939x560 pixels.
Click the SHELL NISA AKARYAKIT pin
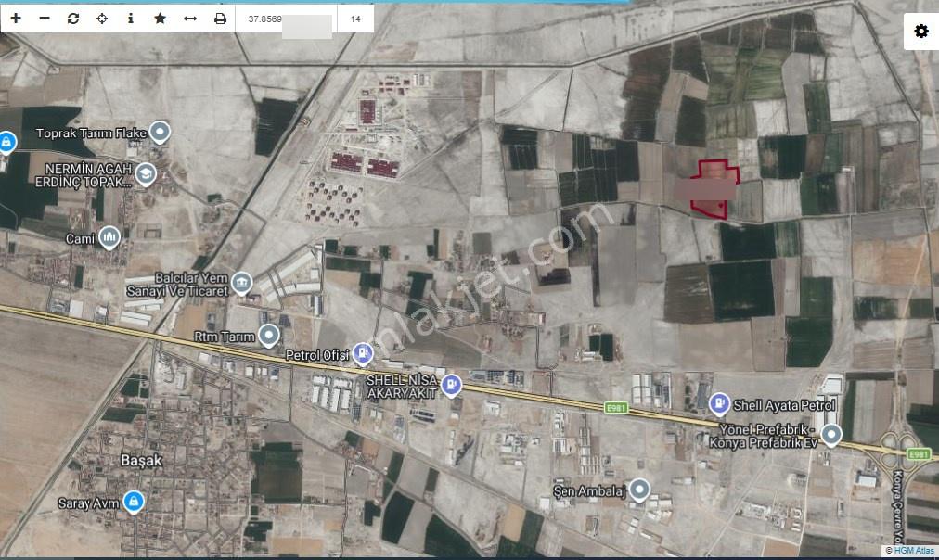pyautogui.click(x=451, y=385)
